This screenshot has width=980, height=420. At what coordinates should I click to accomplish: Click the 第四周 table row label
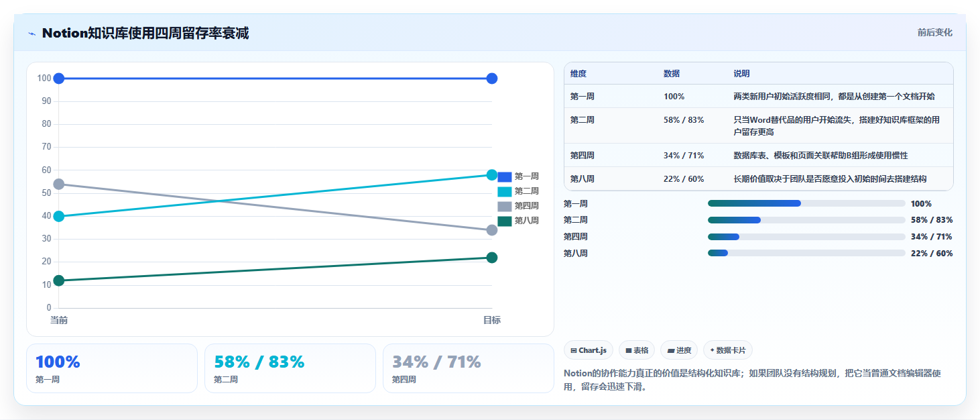tap(583, 156)
